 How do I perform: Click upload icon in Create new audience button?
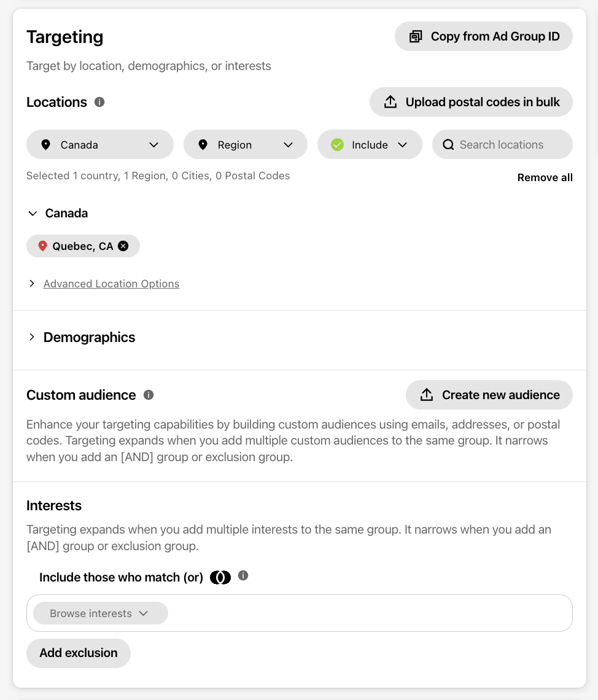427,395
